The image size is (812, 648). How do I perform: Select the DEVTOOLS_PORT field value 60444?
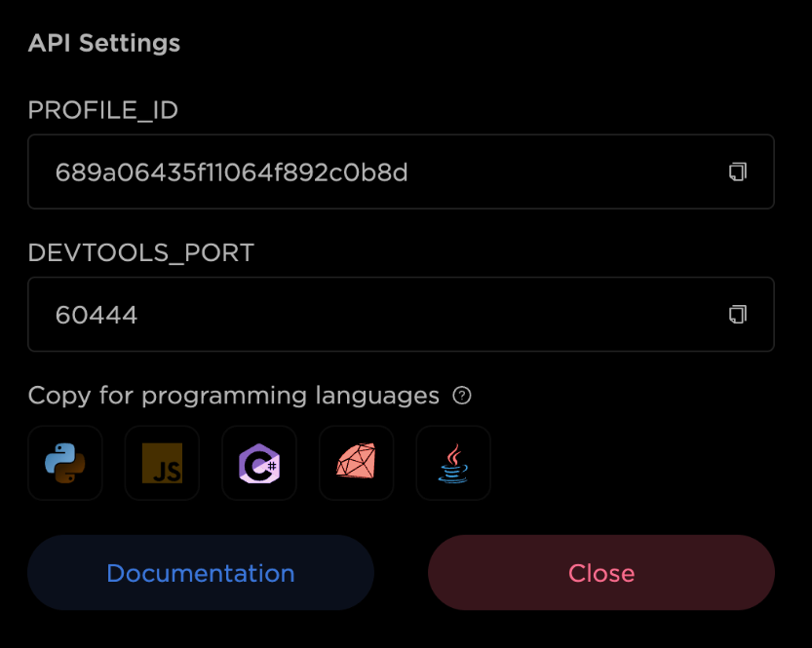click(97, 315)
